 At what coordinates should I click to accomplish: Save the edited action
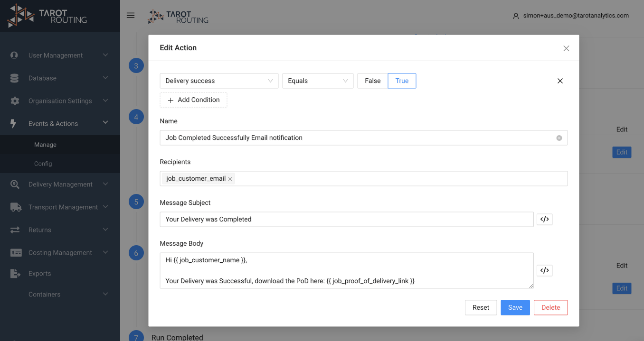tap(515, 307)
